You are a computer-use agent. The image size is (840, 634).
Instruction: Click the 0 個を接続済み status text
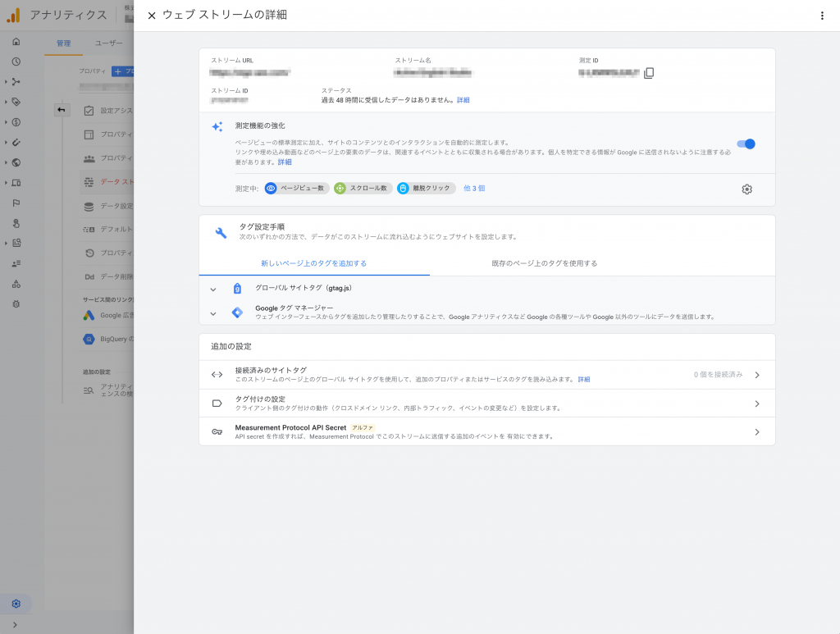[x=718, y=375]
